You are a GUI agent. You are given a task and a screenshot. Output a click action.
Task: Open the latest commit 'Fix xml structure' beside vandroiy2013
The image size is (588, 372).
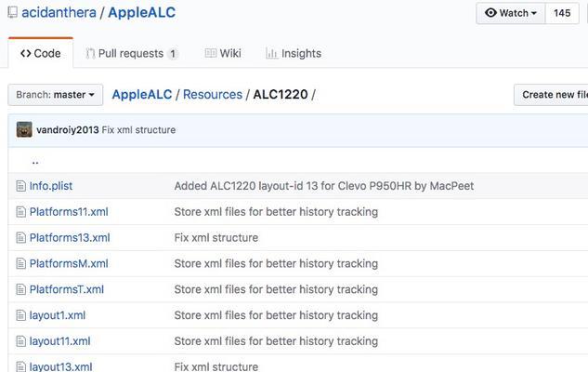click(138, 130)
